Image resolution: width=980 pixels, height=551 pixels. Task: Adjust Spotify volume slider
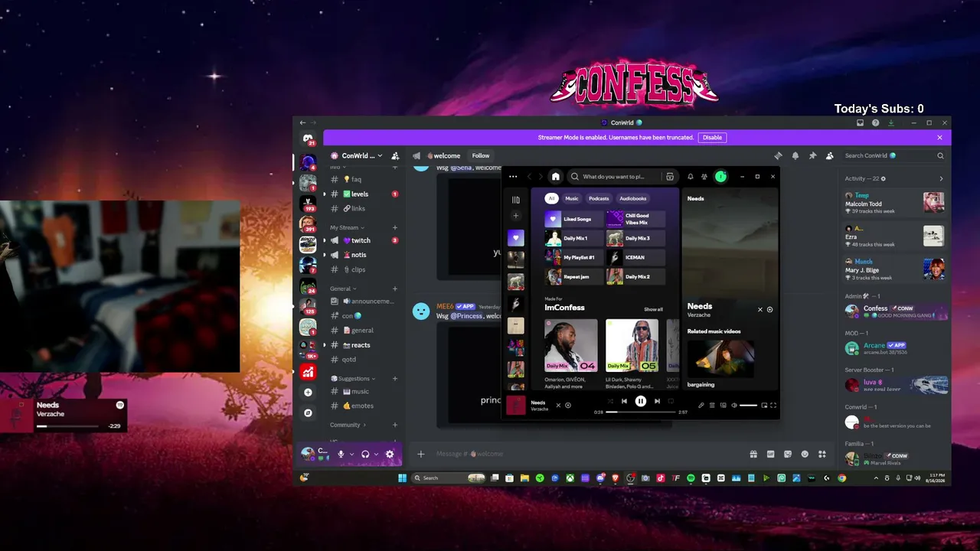point(748,405)
